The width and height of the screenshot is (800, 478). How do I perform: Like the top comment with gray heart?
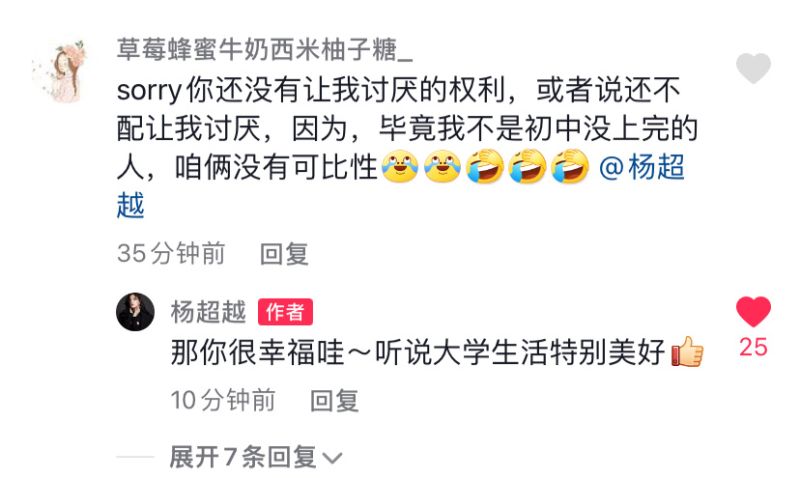pos(753,68)
